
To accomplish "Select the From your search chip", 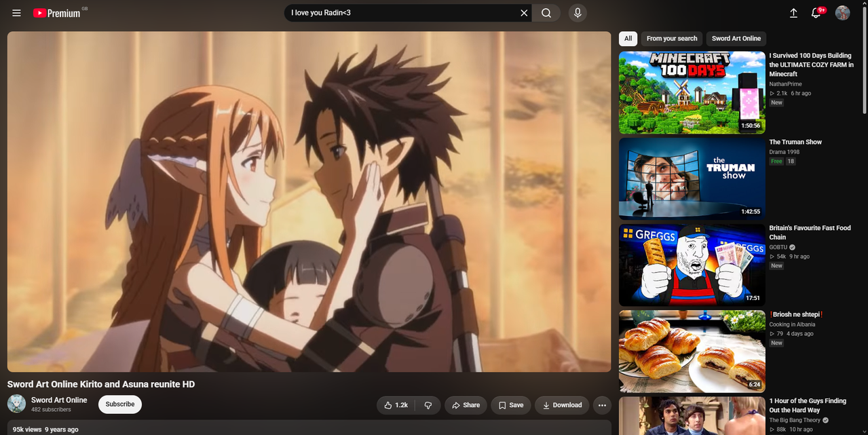I will pos(672,39).
